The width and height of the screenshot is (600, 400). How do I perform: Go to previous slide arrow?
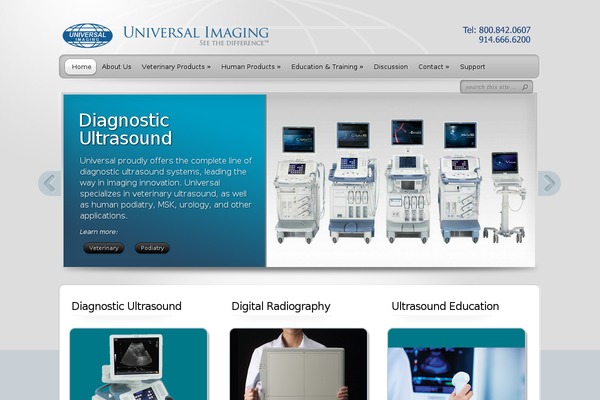50,183
